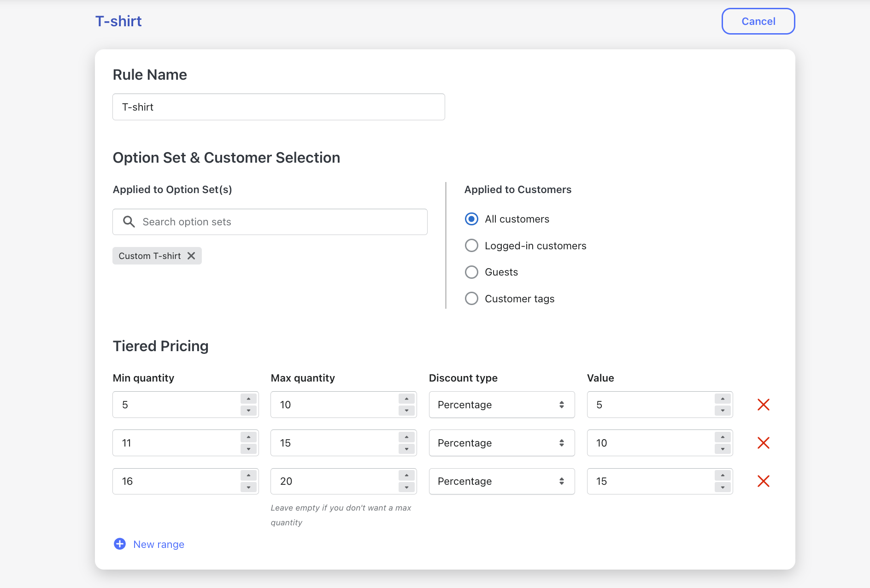Screen dimensions: 870x588
Task: Select the Customer tags radio option
Action: [471, 299]
